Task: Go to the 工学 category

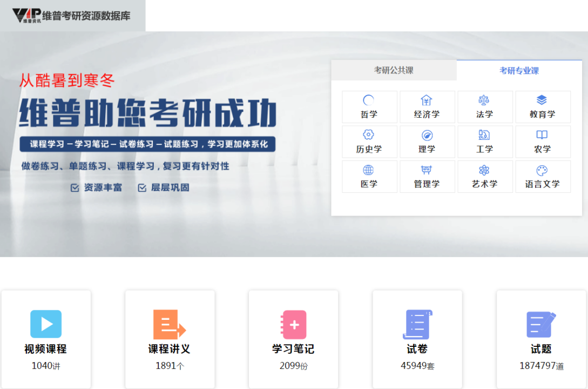Action: pyautogui.click(x=485, y=142)
